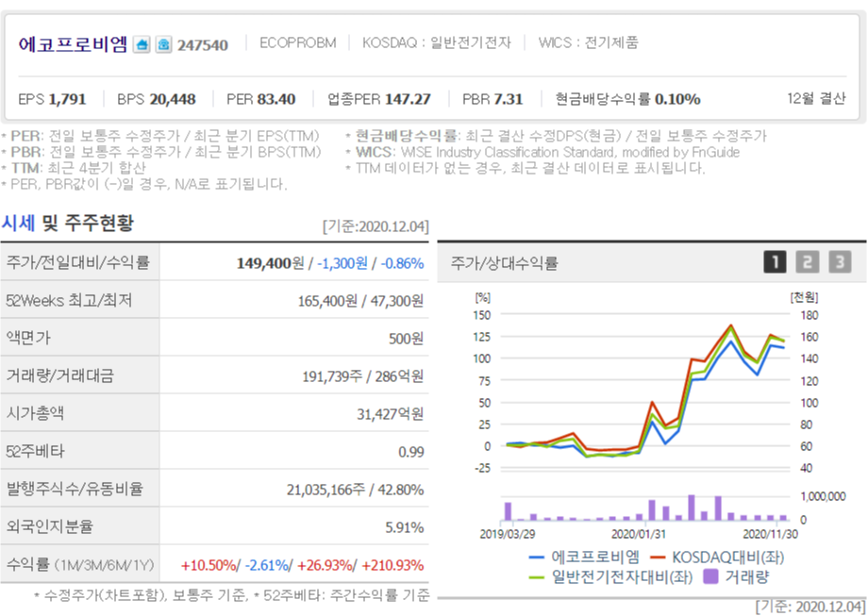Screen dimensions: 868x616
Task: Select 외국인지분율 value 5.91%
Action: tap(404, 527)
